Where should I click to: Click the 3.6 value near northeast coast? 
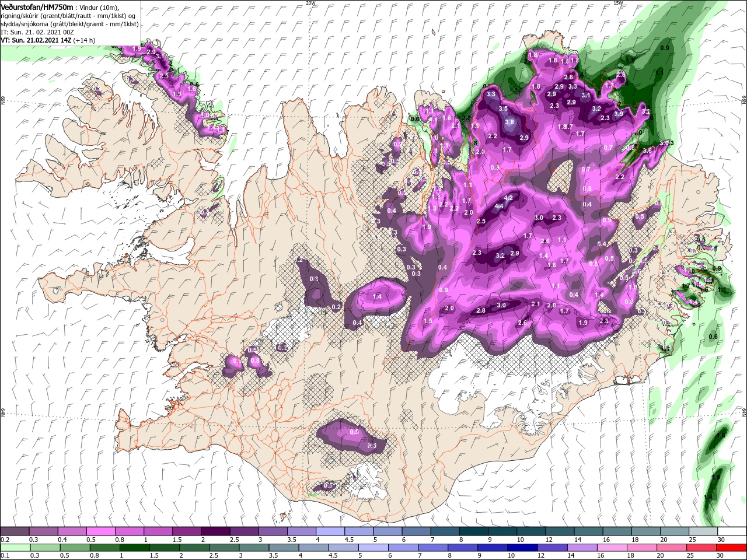tap(647, 150)
